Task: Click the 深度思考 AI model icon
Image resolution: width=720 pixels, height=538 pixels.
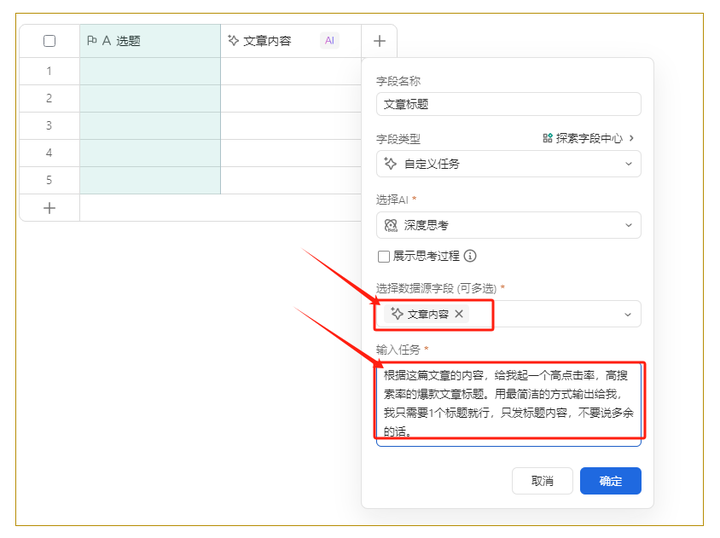Action: click(x=391, y=225)
